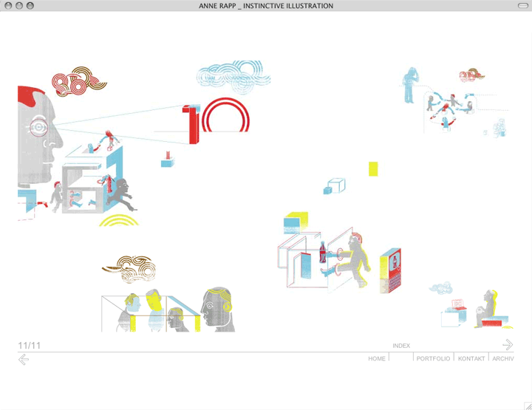Screen dimensions: 532x410
Task: Click the red retro television illustration
Action: [390, 270]
